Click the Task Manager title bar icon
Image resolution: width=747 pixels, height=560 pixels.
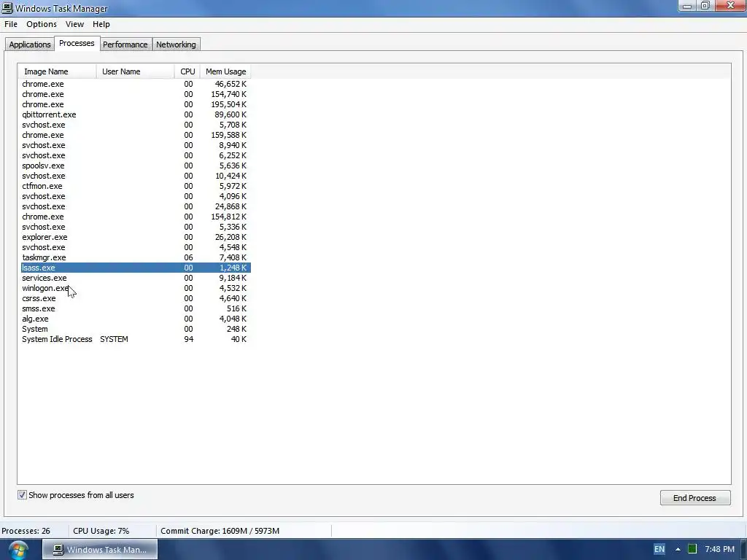click(7, 8)
